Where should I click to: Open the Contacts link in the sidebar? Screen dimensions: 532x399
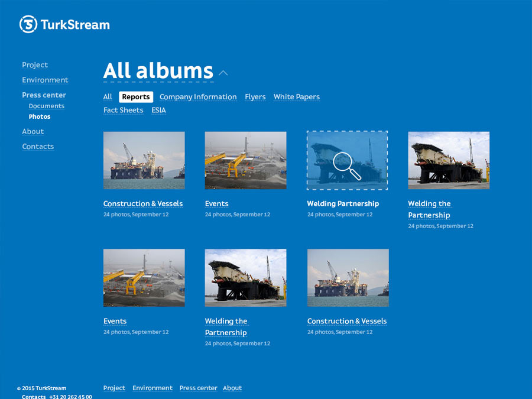pos(38,146)
